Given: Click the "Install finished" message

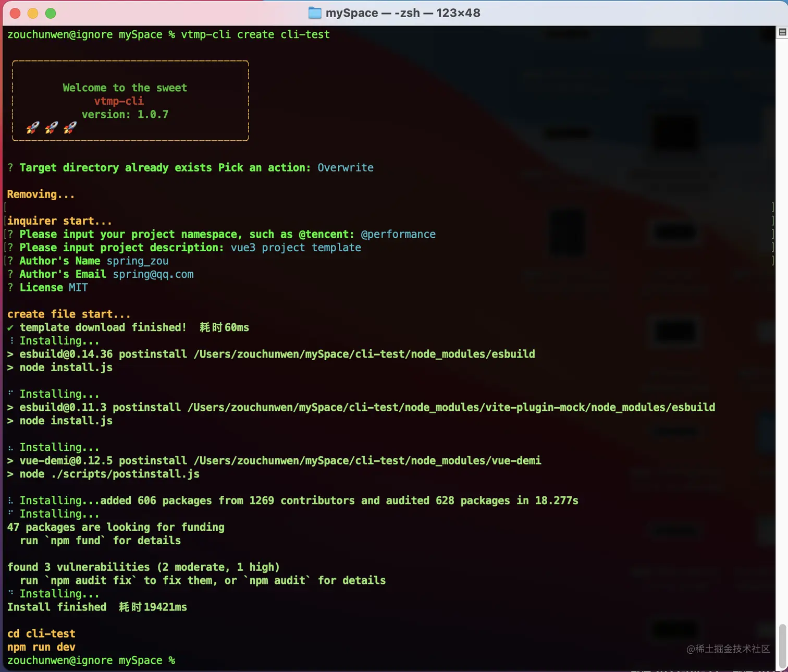Looking at the screenshot, I should point(57,607).
